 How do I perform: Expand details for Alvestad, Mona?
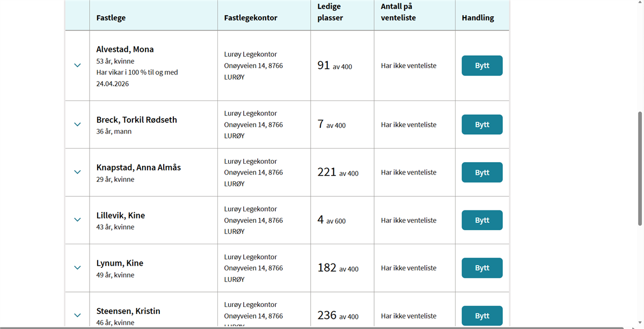[77, 65]
